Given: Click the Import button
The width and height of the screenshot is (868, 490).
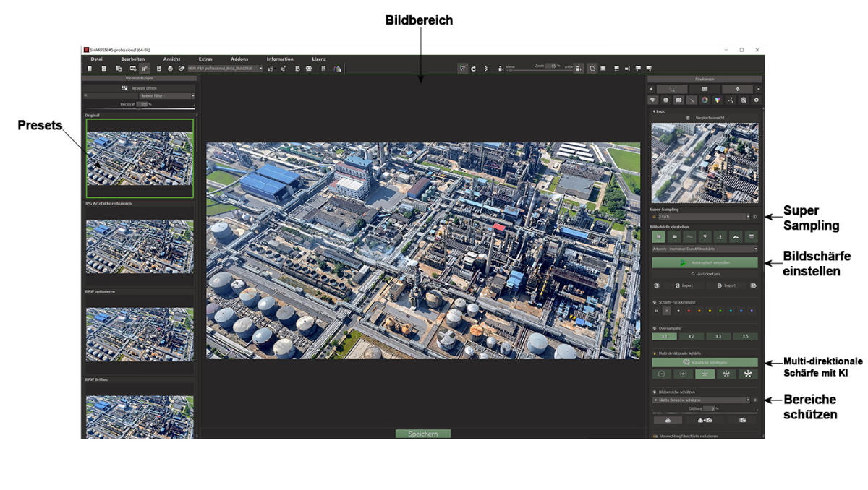Looking at the screenshot, I should coord(726,285).
